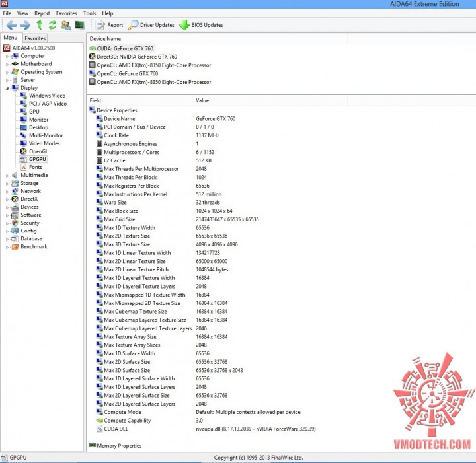Click the Devices tree icon

(15, 207)
